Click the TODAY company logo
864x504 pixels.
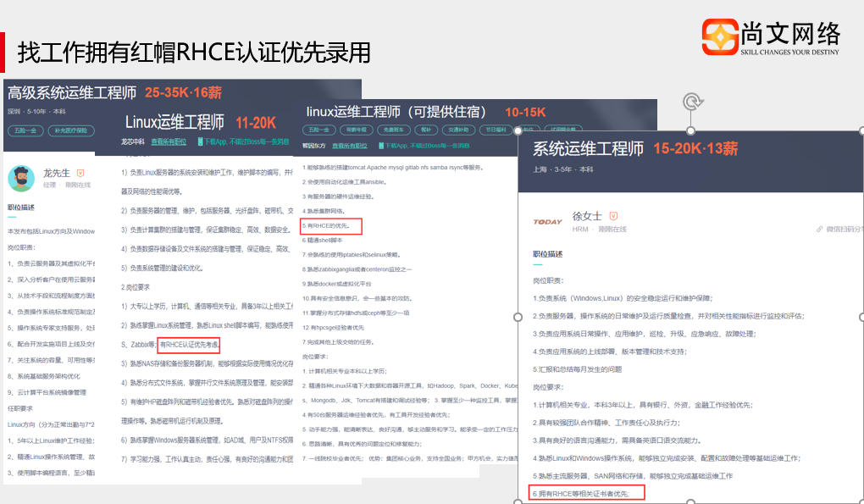pyautogui.click(x=548, y=222)
